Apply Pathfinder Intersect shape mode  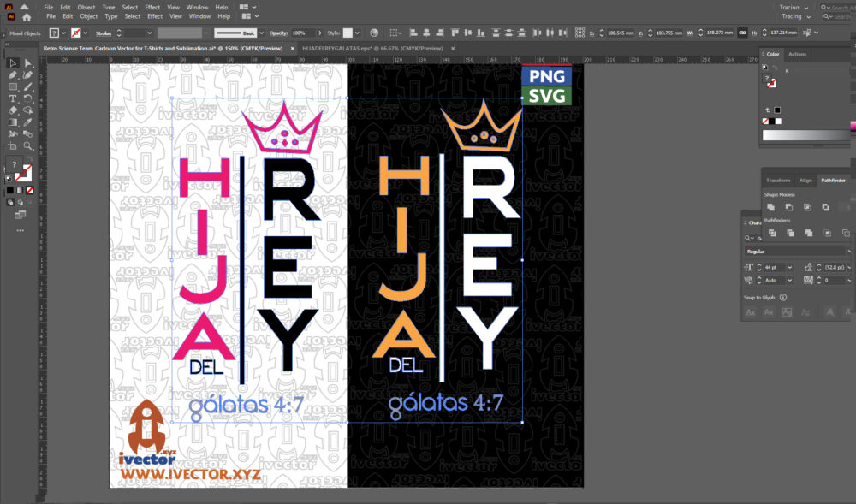pyautogui.click(x=807, y=207)
